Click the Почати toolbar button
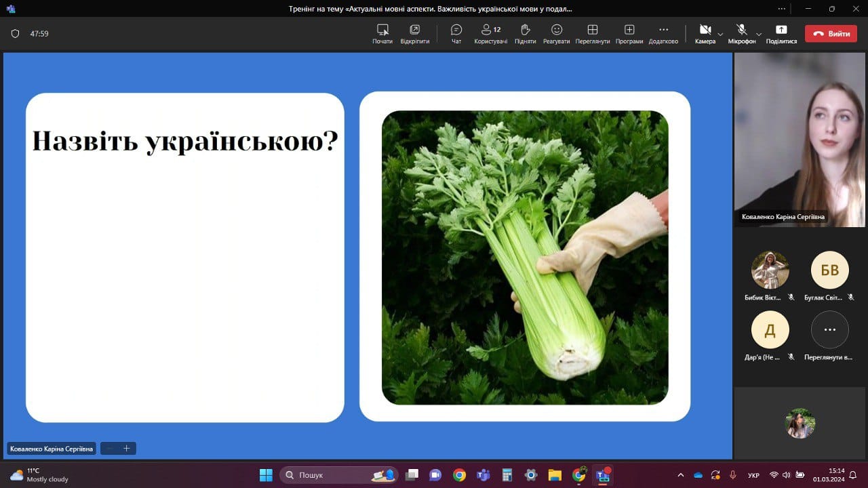868x488 pixels. [382, 33]
